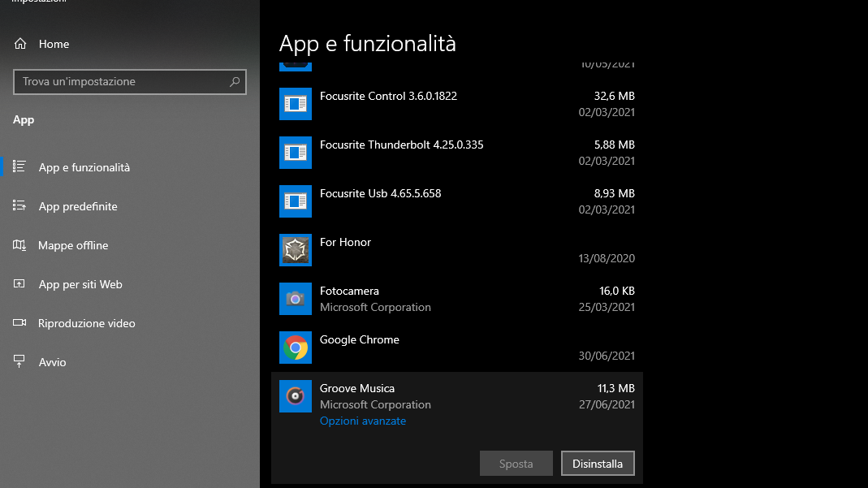This screenshot has width=868, height=488.
Task: Click the 13/08/2020 install date
Action: (607, 258)
